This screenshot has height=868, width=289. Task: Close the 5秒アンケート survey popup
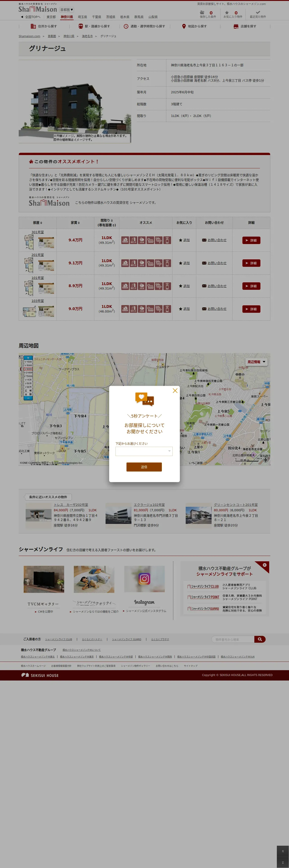[x=175, y=391]
